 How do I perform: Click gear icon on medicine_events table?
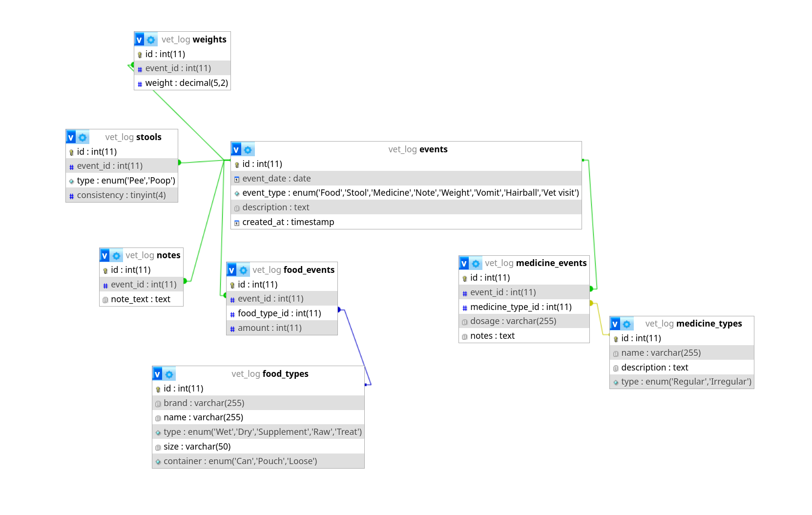tap(476, 264)
